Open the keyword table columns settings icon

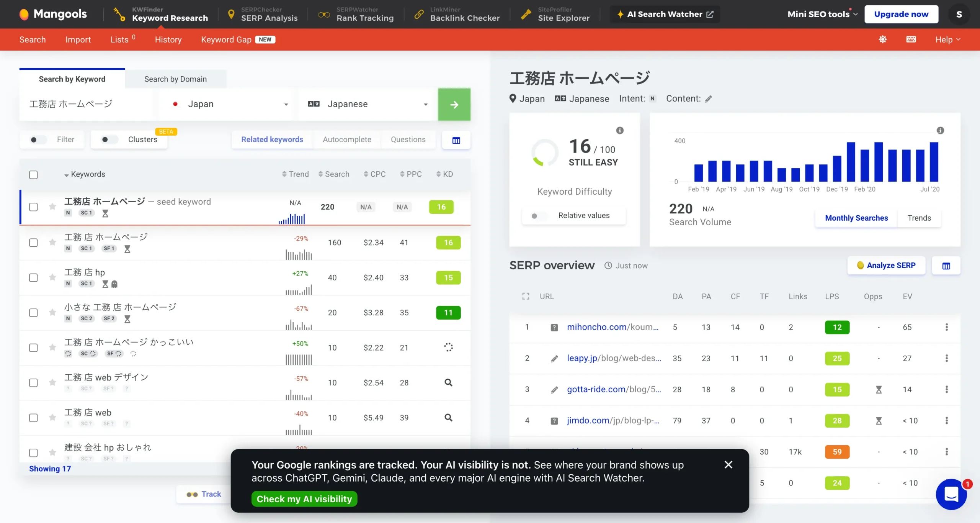pyautogui.click(x=456, y=140)
